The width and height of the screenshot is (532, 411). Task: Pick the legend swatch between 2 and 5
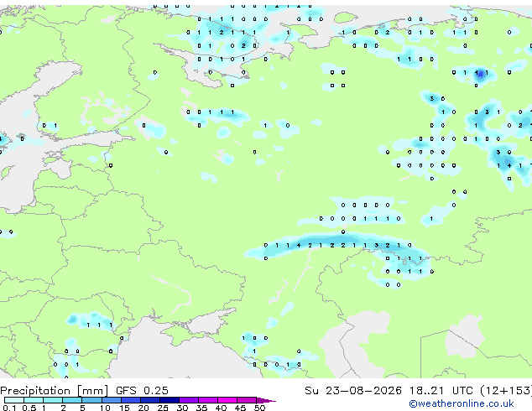click(x=72, y=400)
